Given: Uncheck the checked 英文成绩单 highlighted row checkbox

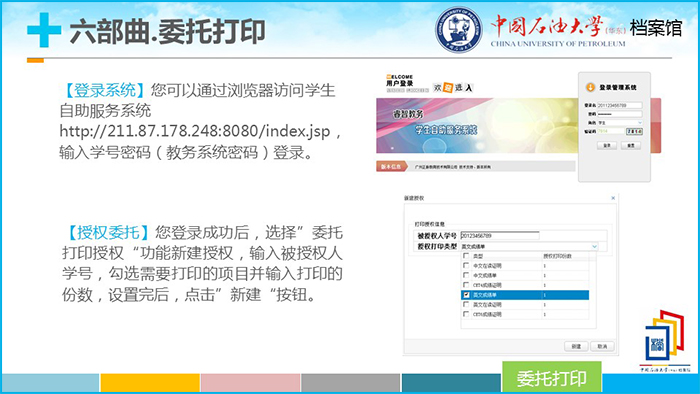Looking at the screenshot, I should click(467, 295).
